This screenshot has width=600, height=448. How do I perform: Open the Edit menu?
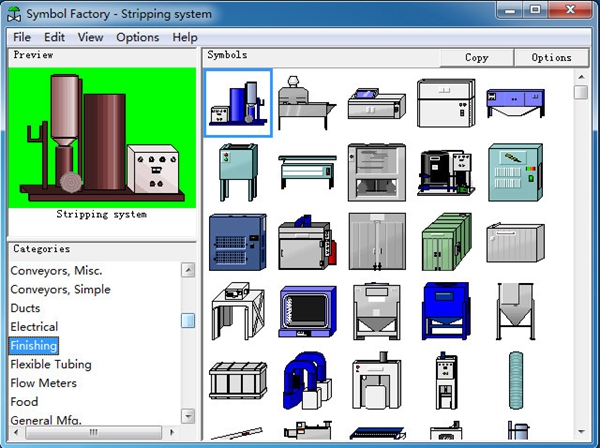54,37
